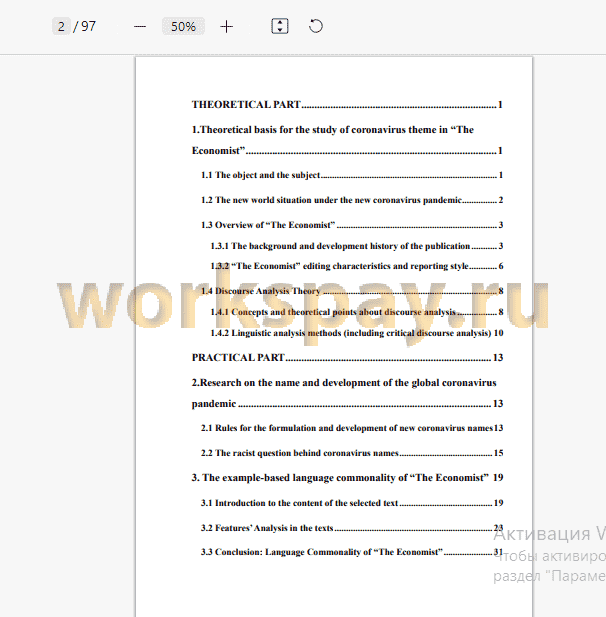
Task: Open entry 1.4.2 Linguistic analysis methods
Action: 357,333
